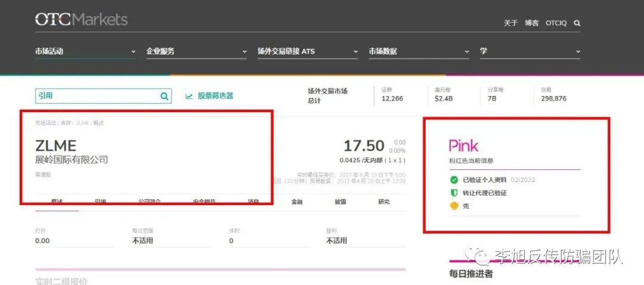This screenshot has height=285, width=644.
Task: Click the magnifier icon inside 引用 search box
Action: coord(164,96)
